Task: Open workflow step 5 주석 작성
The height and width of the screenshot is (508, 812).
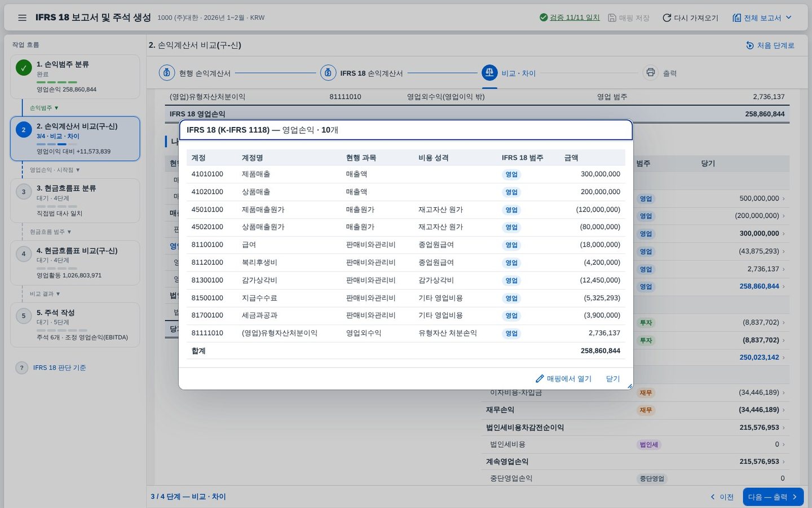Action: click(x=75, y=325)
